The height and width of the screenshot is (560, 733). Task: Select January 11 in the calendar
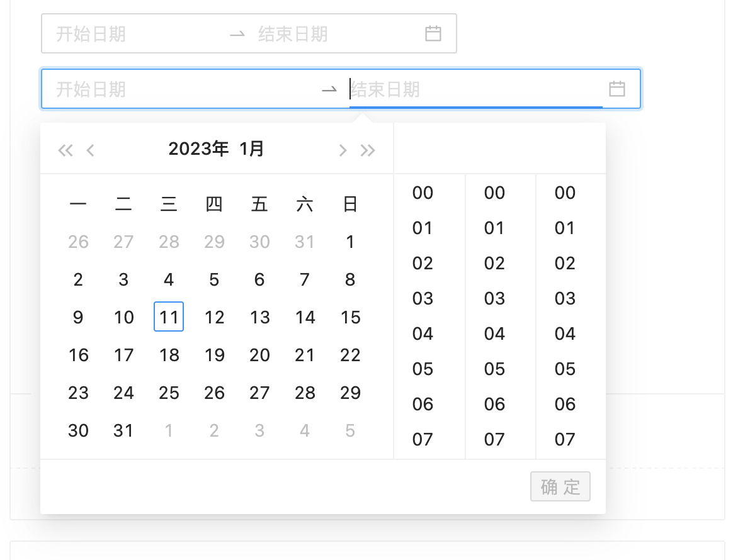[168, 317]
